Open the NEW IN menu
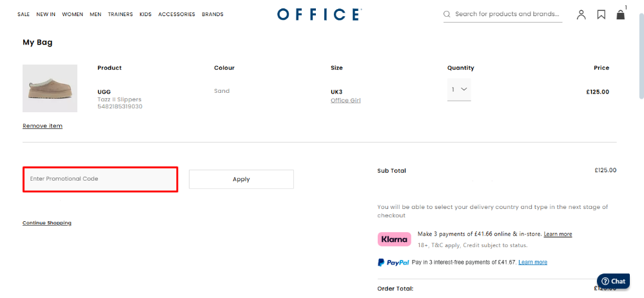 (x=46, y=14)
